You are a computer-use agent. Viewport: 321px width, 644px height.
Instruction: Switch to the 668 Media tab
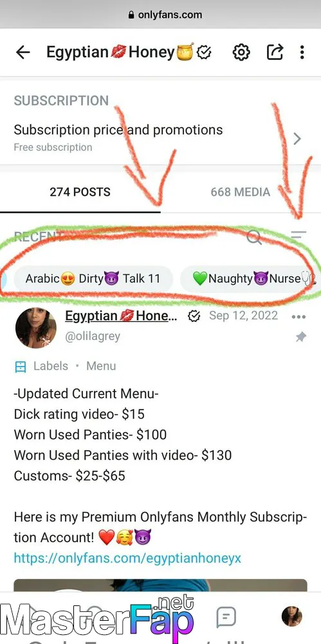tap(241, 192)
